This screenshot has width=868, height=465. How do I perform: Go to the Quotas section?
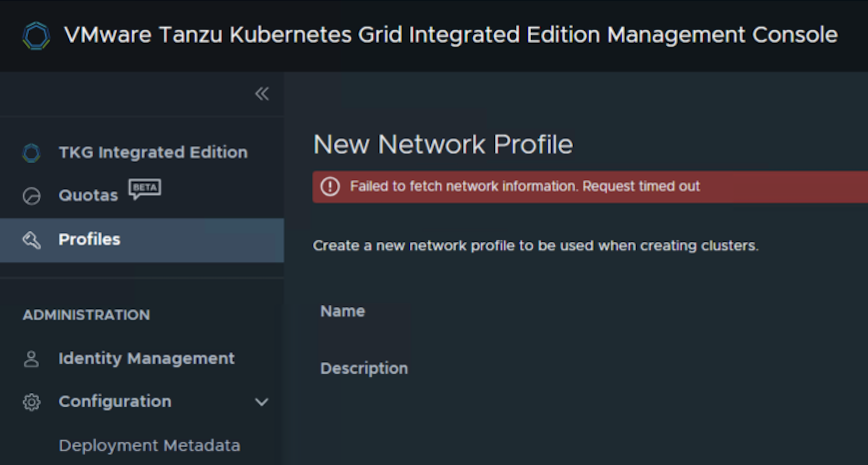click(x=88, y=196)
